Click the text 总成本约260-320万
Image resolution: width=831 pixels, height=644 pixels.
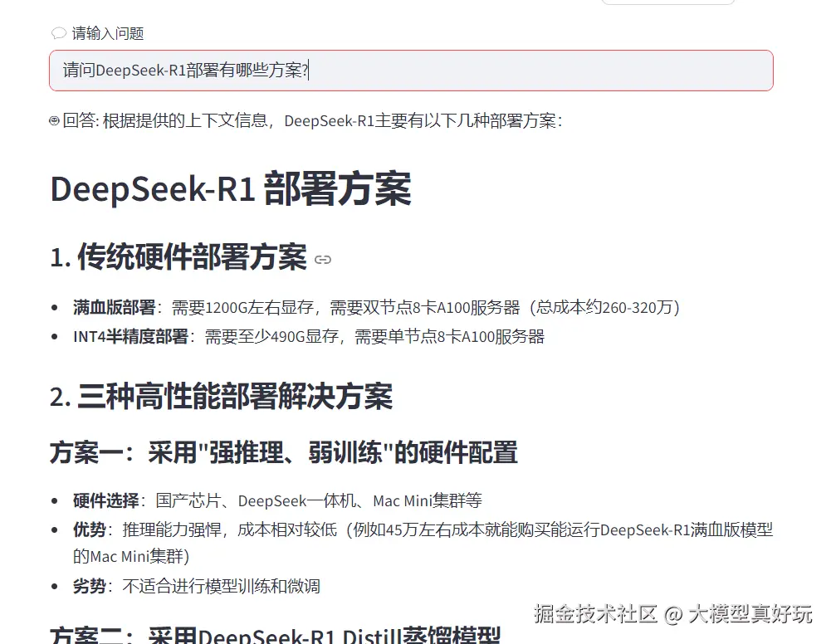coord(604,307)
